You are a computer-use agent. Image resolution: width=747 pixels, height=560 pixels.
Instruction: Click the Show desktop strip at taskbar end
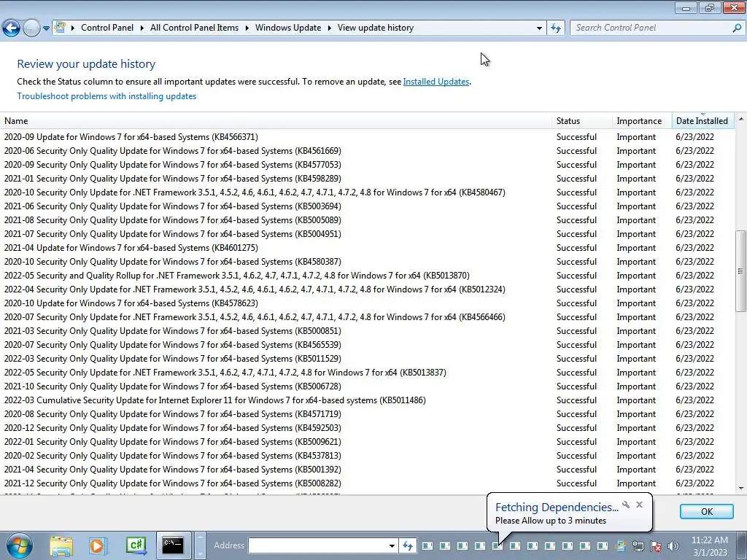743,545
